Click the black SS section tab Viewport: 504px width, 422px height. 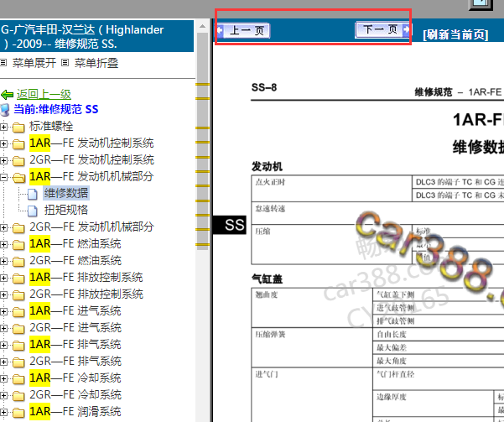click(x=230, y=225)
